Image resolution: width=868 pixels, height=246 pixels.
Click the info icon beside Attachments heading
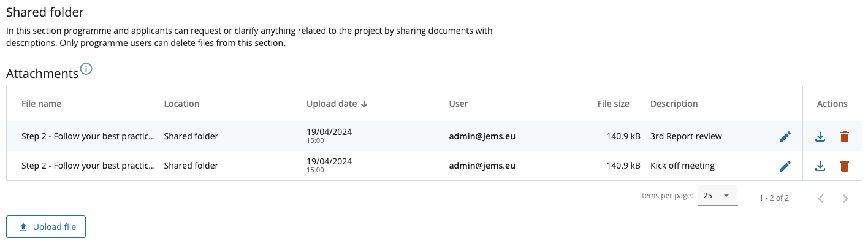pos(86,69)
